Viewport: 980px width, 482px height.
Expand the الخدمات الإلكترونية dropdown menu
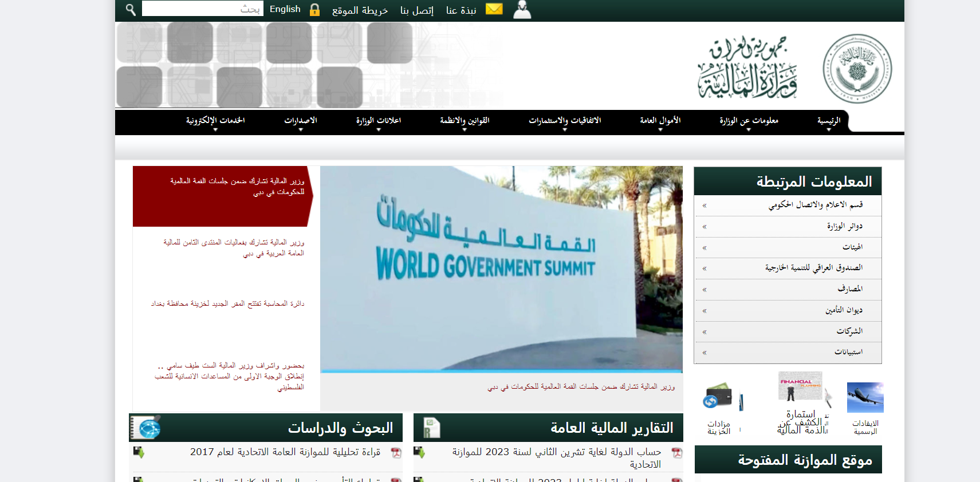(215, 121)
